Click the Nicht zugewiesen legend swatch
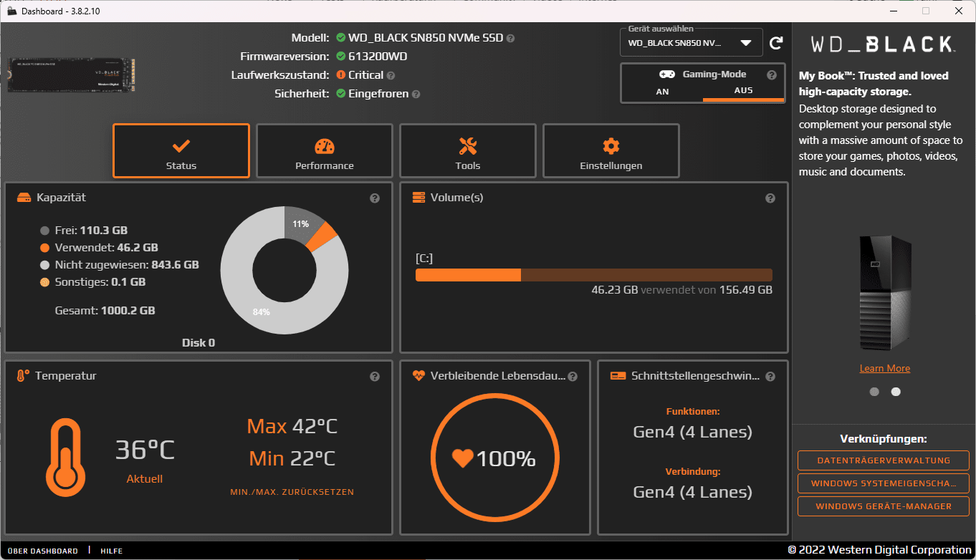The width and height of the screenshot is (976, 560). (x=44, y=265)
